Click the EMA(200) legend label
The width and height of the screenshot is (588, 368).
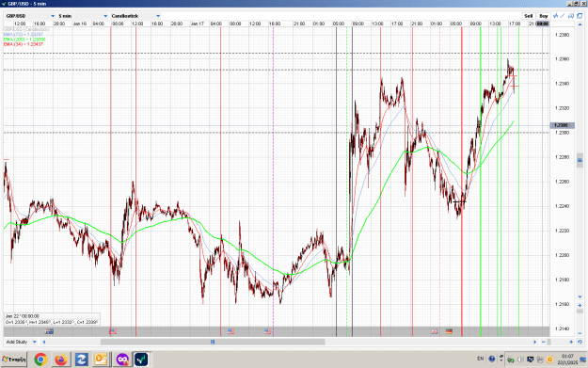pos(24,40)
